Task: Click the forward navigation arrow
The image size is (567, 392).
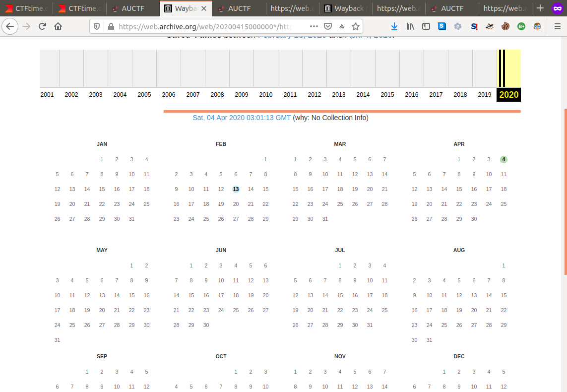Action: [x=26, y=26]
